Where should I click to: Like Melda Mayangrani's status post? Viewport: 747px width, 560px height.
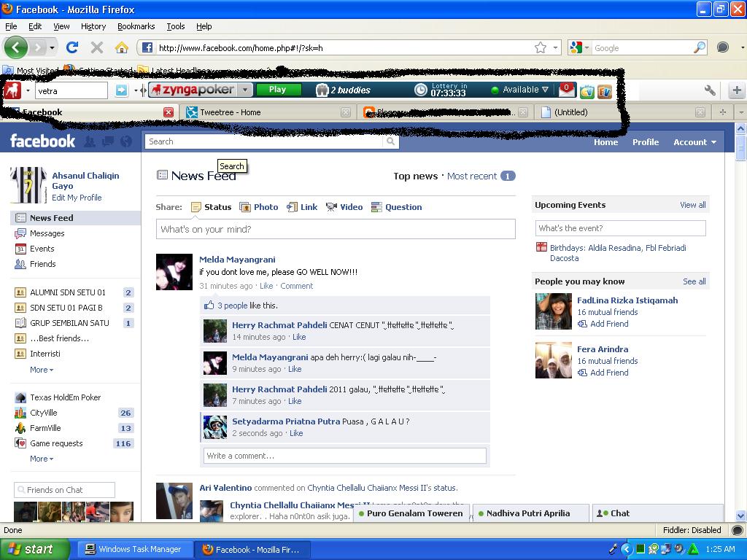[266, 286]
